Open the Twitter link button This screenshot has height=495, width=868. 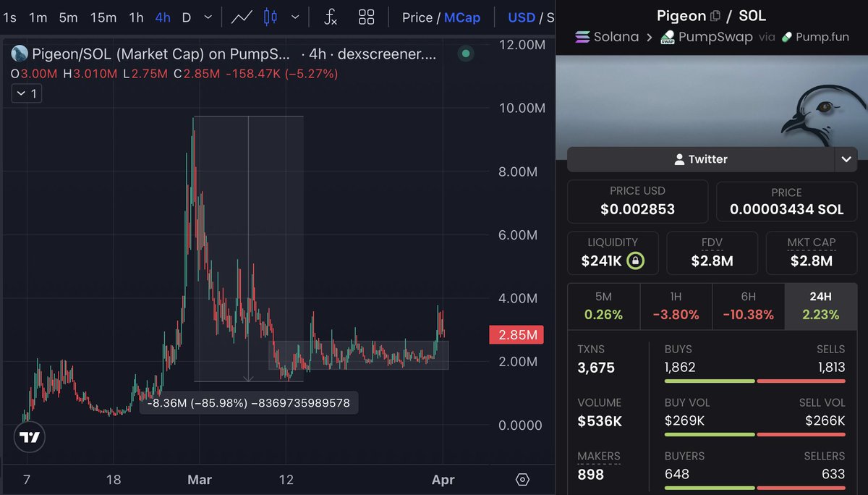pyautogui.click(x=699, y=159)
